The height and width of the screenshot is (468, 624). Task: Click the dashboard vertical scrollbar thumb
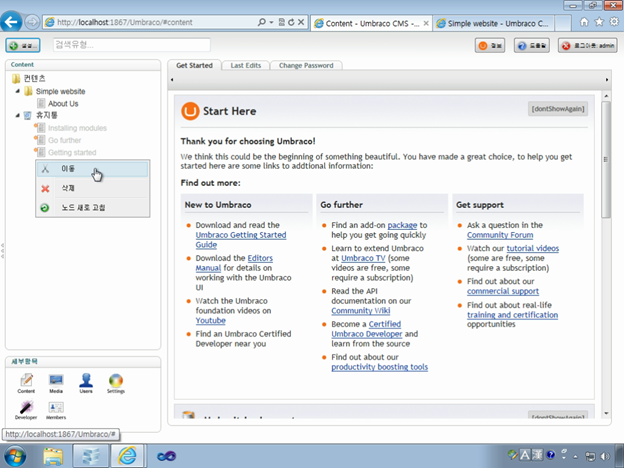(x=606, y=159)
